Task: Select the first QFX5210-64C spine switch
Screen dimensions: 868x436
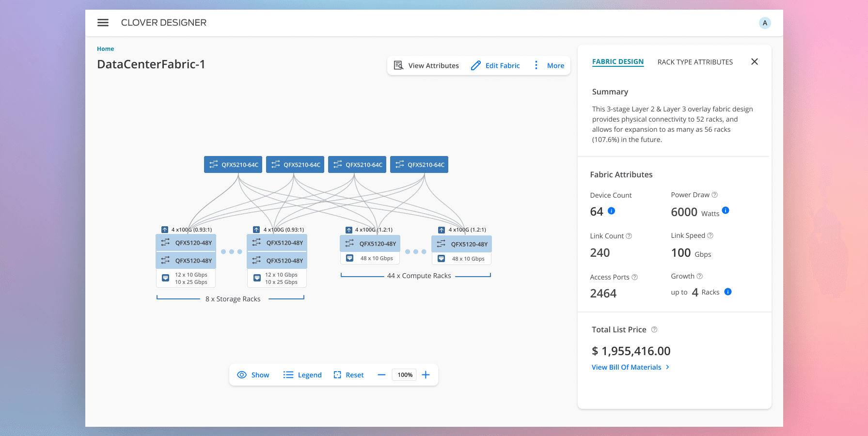Action: [233, 165]
